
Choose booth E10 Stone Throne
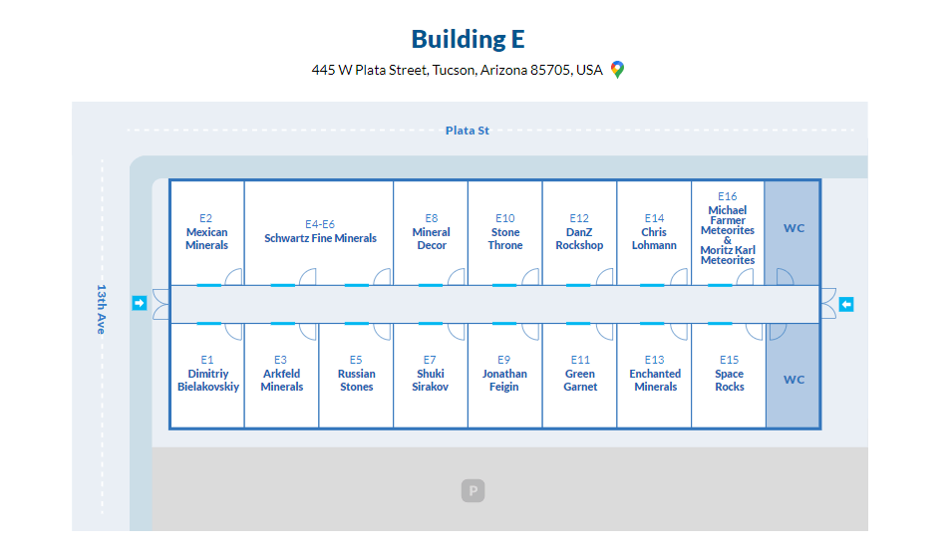(505, 232)
